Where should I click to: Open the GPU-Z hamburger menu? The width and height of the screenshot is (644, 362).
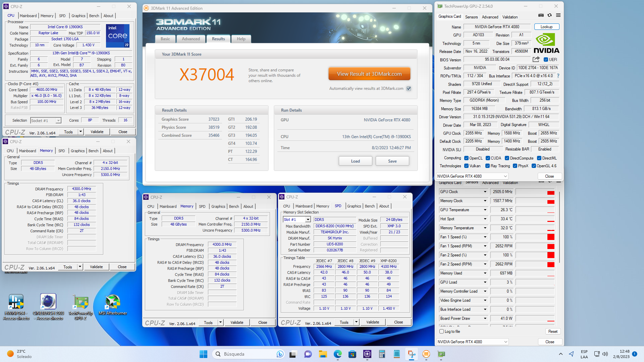[558, 15]
